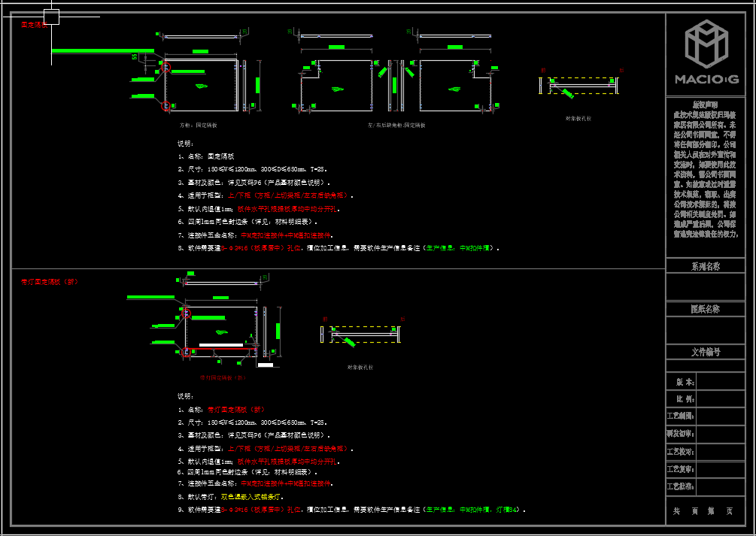Screen dimensions: 756x536
Task: Click the value cell next to 版本:
Action: [720, 383]
